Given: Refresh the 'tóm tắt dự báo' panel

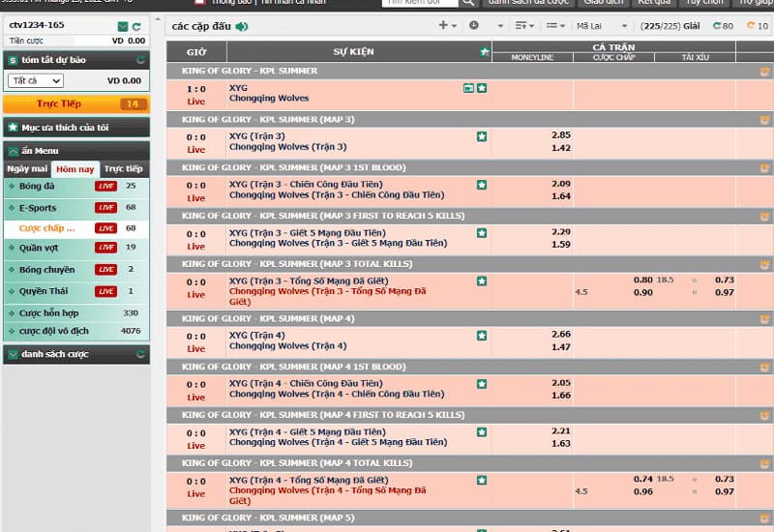Looking at the screenshot, I should point(140,60).
